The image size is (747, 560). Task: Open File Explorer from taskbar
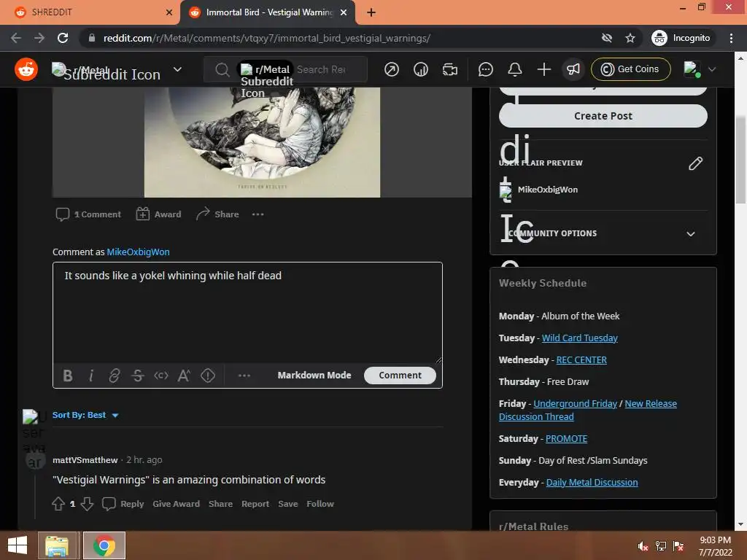pos(57,545)
